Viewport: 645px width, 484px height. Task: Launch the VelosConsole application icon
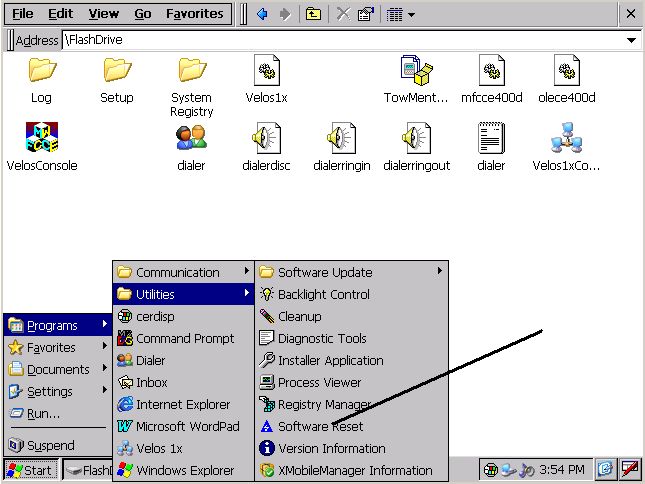[x=42, y=147]
